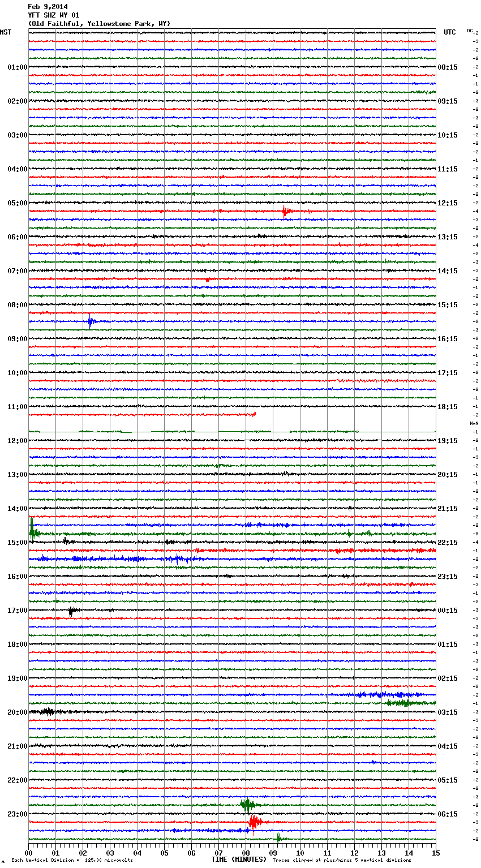481x868 pixels.
Task: Click minute tick label '11' on bottom axis
Action: (x=327, y=853)
